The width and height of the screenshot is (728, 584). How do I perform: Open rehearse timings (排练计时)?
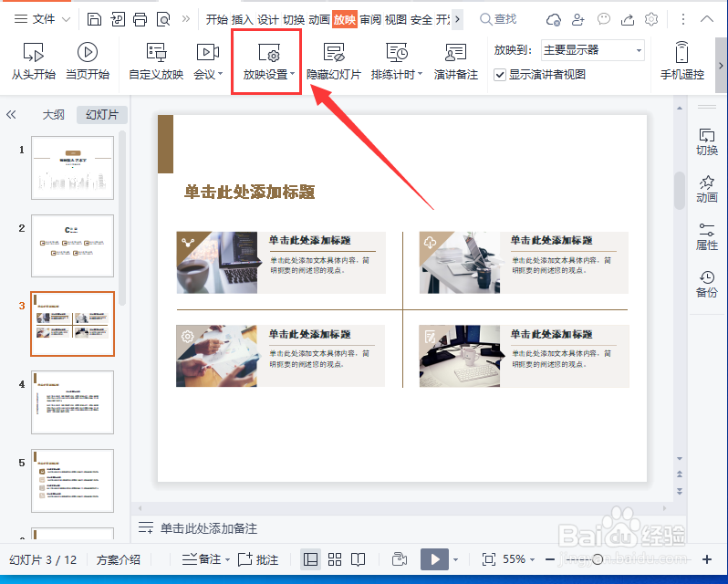tap(397, 61)
